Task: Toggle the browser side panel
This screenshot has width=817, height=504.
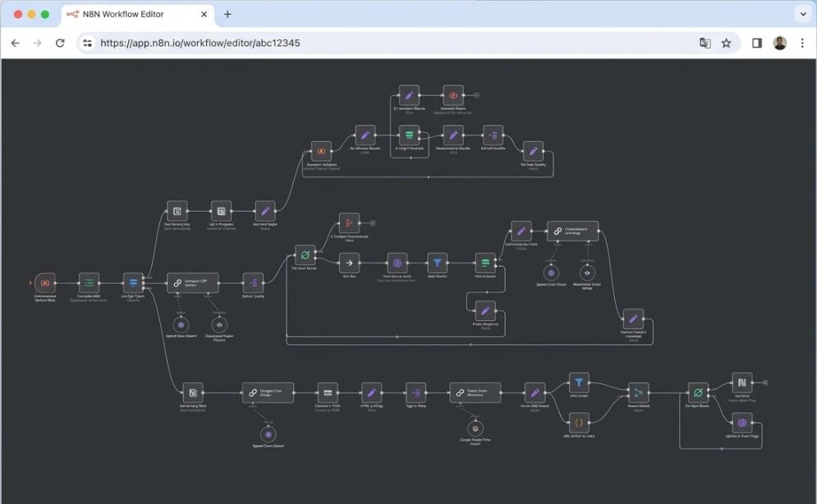Action: point(757,44)
